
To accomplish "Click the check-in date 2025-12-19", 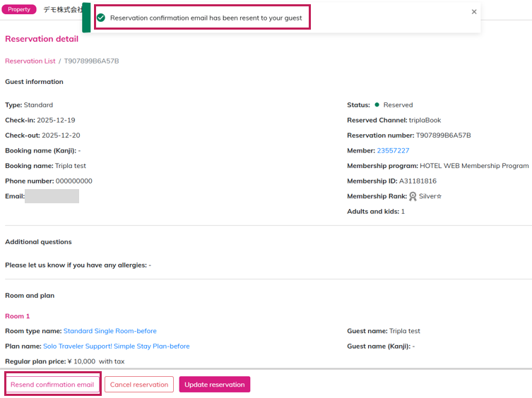I will (x=56, y=120).
